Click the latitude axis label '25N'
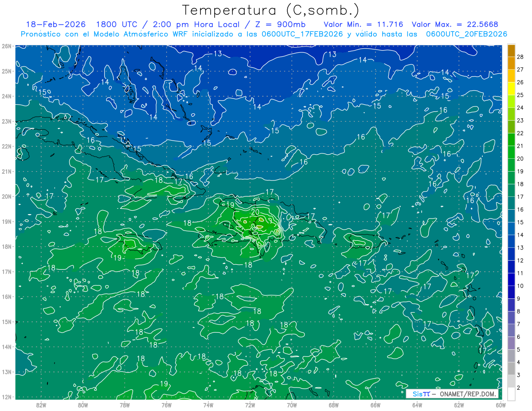 tap(6, 71)
